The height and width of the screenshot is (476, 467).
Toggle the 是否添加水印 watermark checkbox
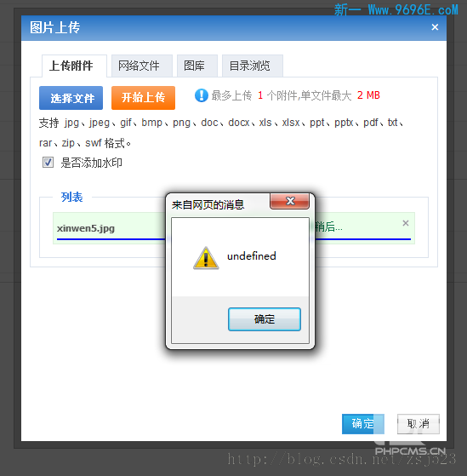pos(48,163)
